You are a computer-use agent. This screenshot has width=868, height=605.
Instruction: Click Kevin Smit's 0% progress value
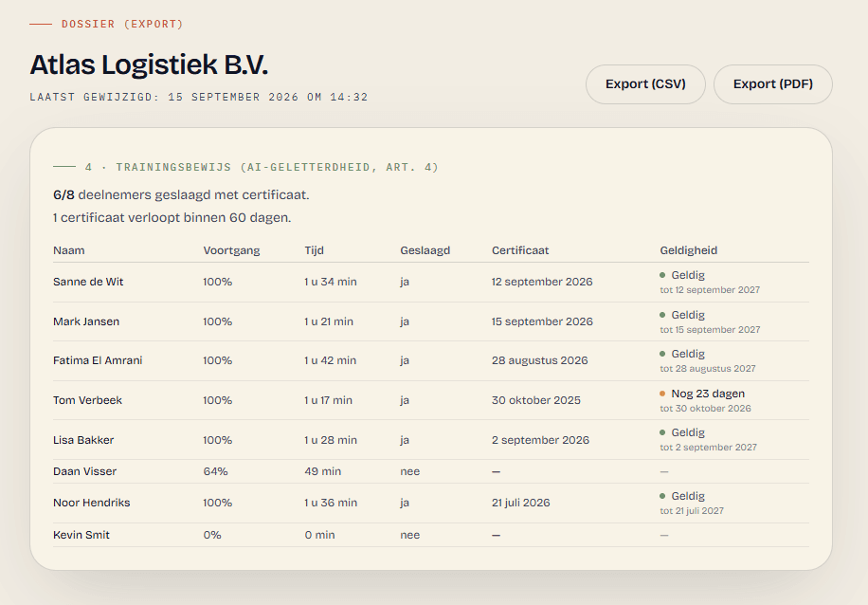(212, 535)
